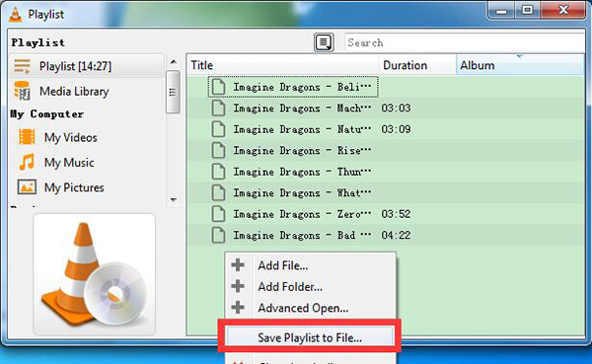Click the file icon of the Thun track
The width and height of the screenshot is (592, 364).
[218, 172]
